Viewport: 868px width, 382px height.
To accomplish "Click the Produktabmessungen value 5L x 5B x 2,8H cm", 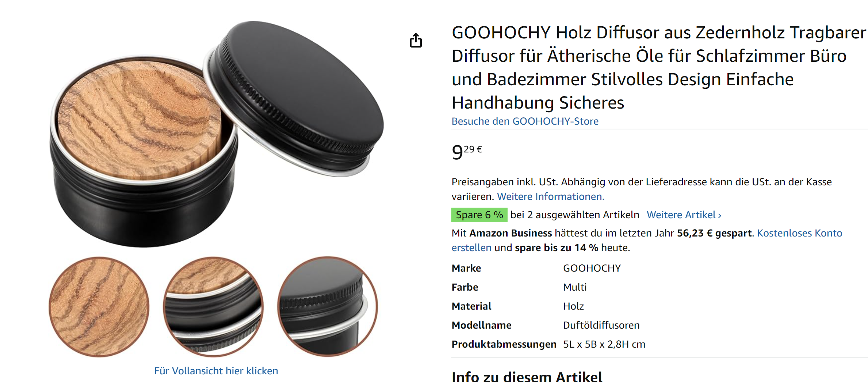I will click(x=604, y=344).
